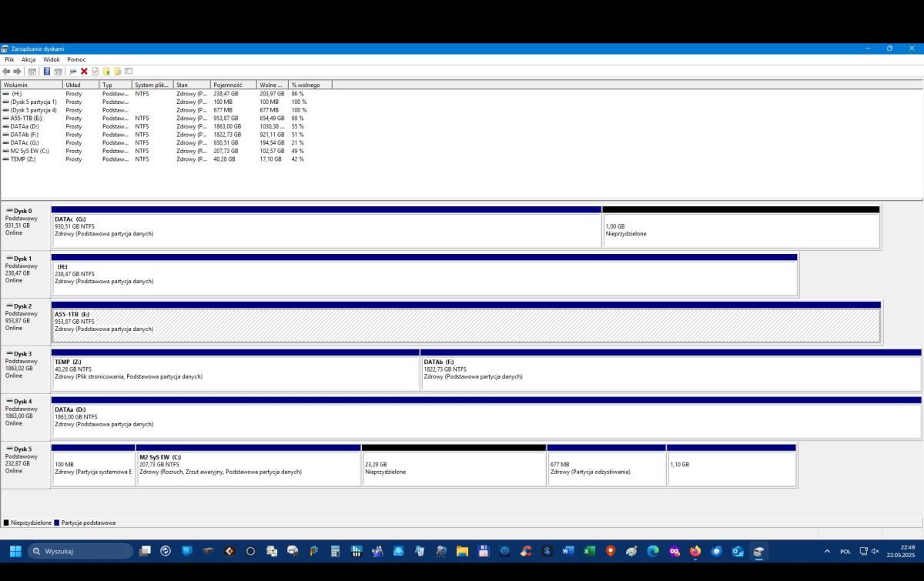Viewport: 924px width, 581px height.
Task: Select the TEMP (Z:) partition block on Dysk 3
Action: [236, 370]
